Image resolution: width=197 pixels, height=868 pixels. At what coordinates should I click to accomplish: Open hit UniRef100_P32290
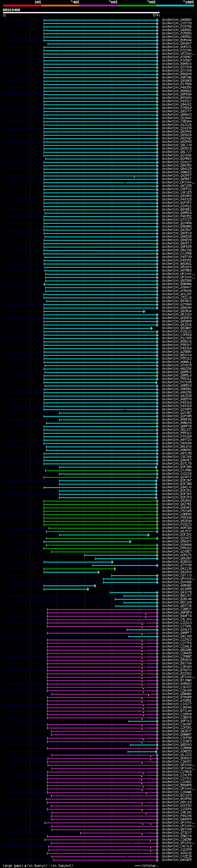pyautogui.click(x=176, y=50)
